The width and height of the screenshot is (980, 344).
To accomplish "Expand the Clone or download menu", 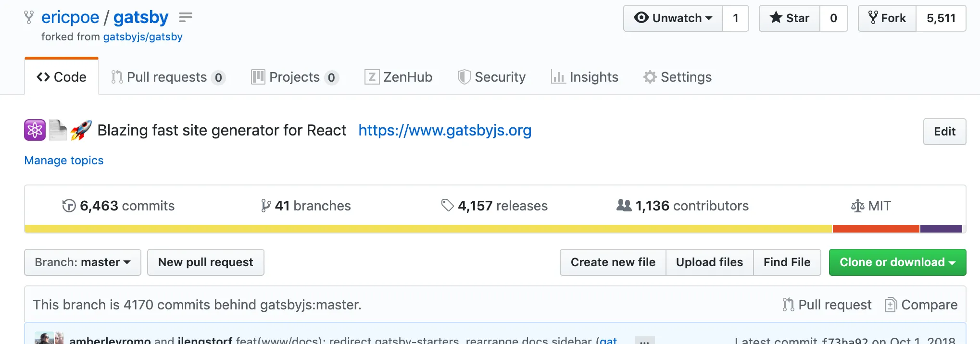I will pyautogui.click(x=897, y=262).
